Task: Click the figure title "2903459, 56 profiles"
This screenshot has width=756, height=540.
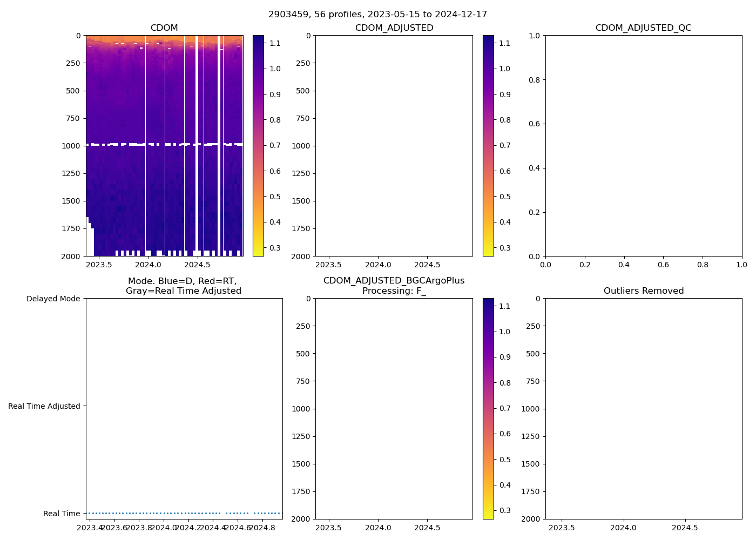Action: pos(377,15)
